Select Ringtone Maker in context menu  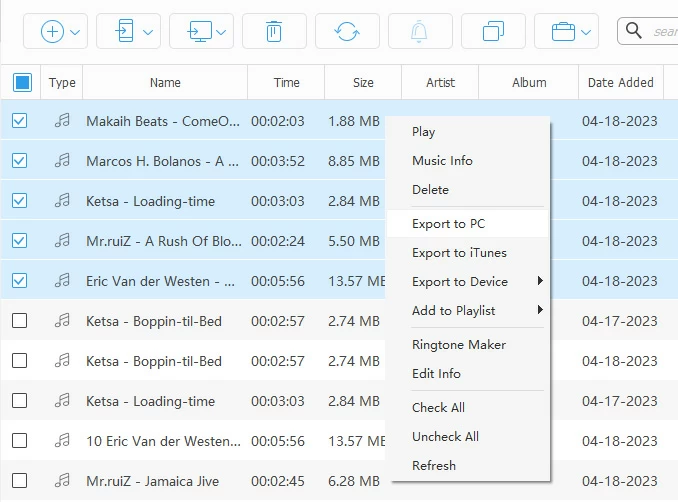[x=459, y=344]
